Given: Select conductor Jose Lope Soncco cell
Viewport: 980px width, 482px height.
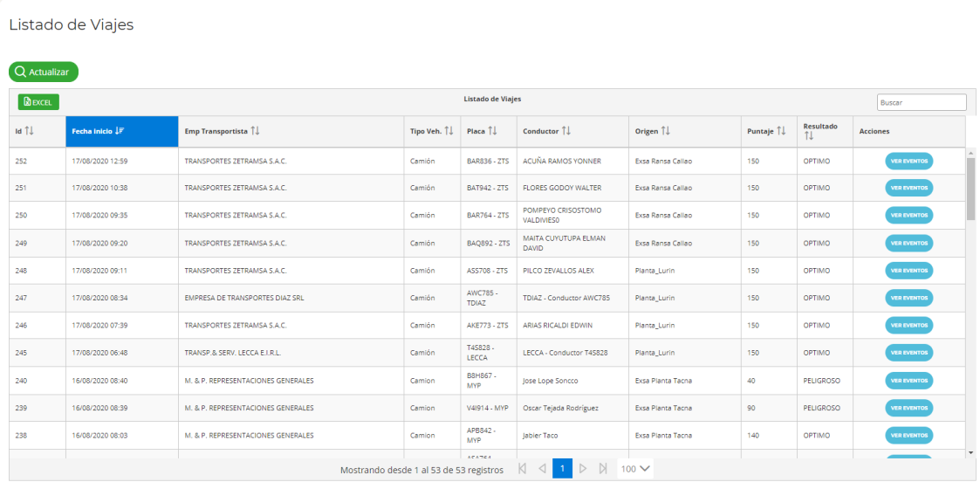Looking at the screenshot, I should (x=572, y=380).
